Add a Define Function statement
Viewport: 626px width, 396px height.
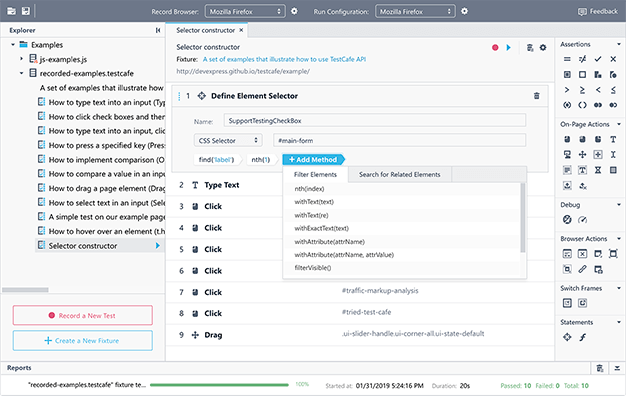[582, 337]
